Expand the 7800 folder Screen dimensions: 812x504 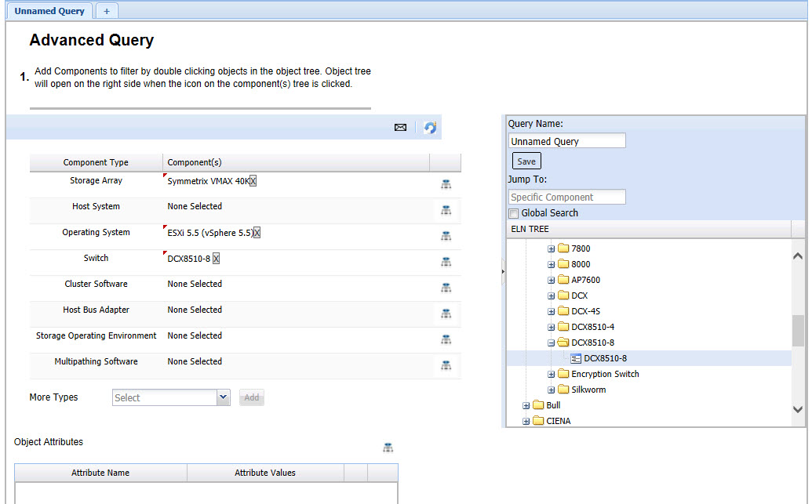(x=551, y=249)
